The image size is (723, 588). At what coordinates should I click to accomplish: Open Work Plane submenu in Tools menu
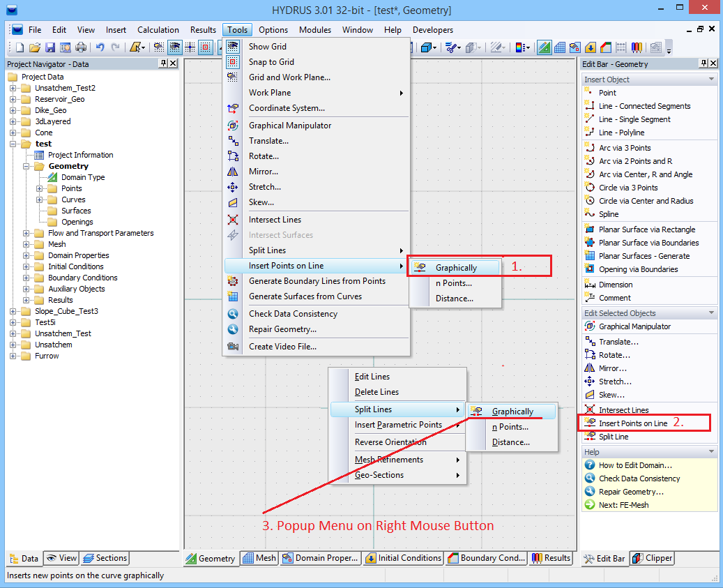click(316, 93)
